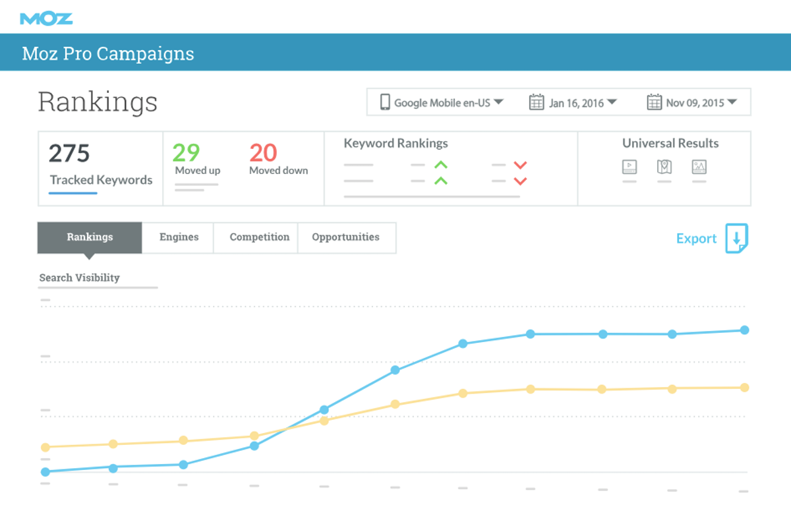Click the blue underline beneath Tracked Keywords

pyautogui.click(x=73, y=193)
